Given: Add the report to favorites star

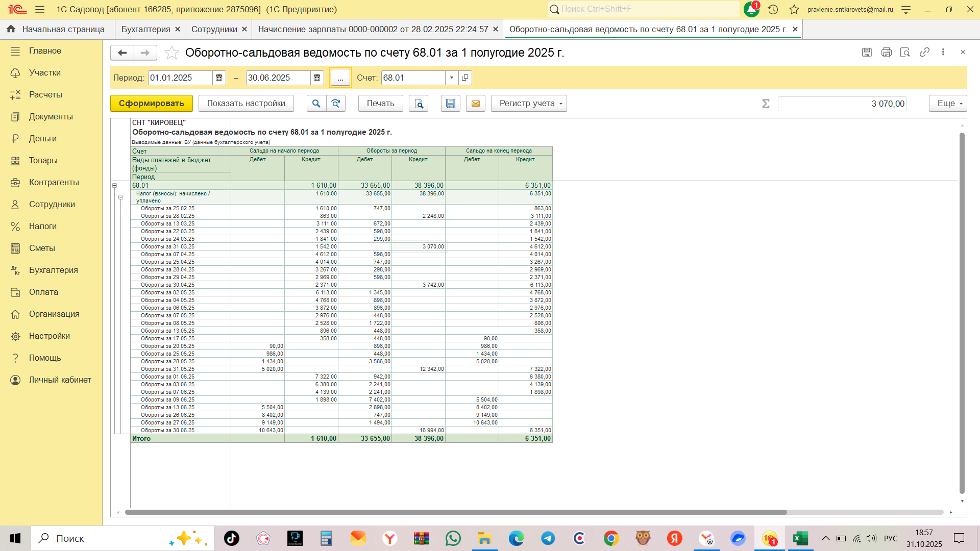Looking at the screenshot, I should pos(171,53).
